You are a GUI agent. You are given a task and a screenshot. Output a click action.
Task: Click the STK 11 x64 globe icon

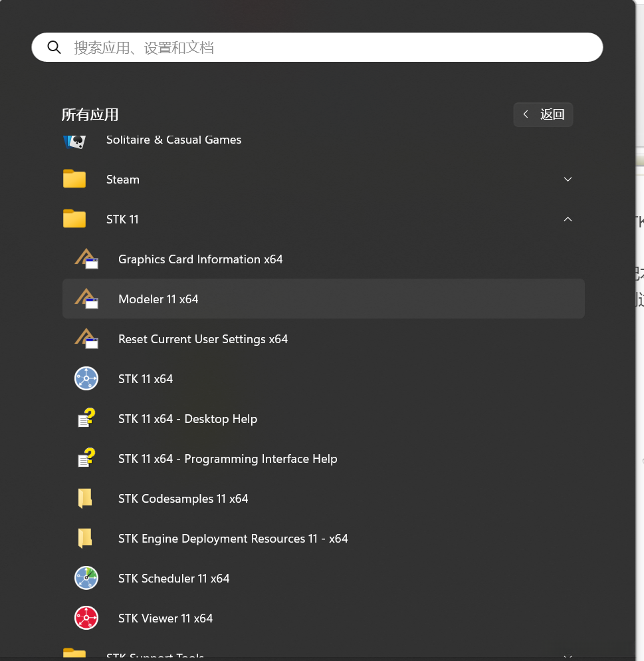point(86,379)
